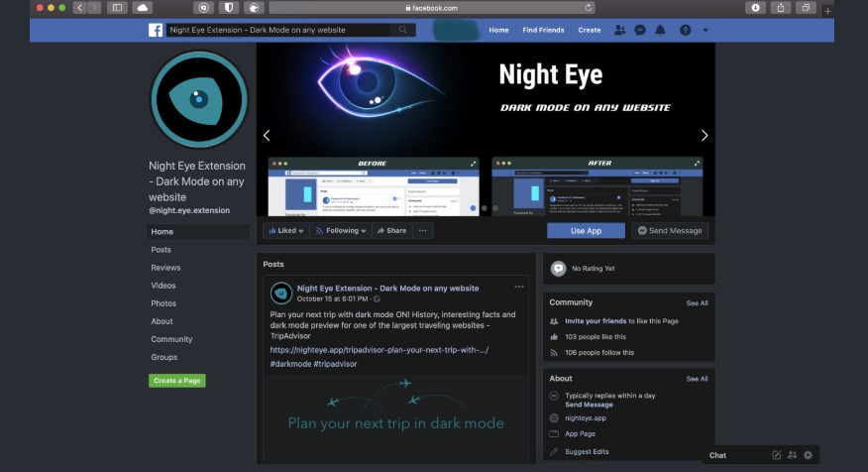Screen dimensions: 868x472
Task: Click the App Page link
Action: 580,433
